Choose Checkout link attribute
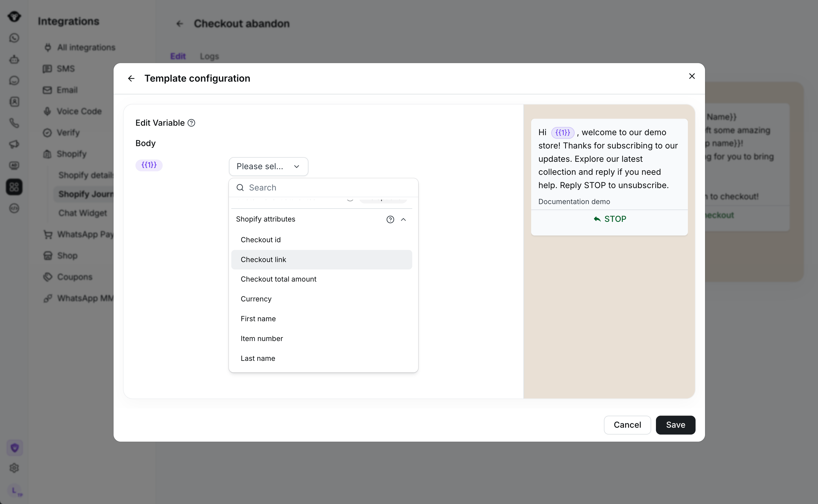 [321, 259]
